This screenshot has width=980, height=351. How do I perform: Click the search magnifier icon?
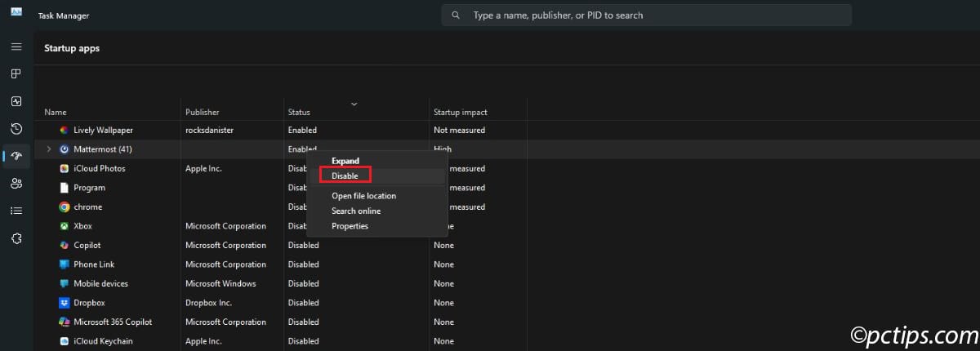(457, 15)
